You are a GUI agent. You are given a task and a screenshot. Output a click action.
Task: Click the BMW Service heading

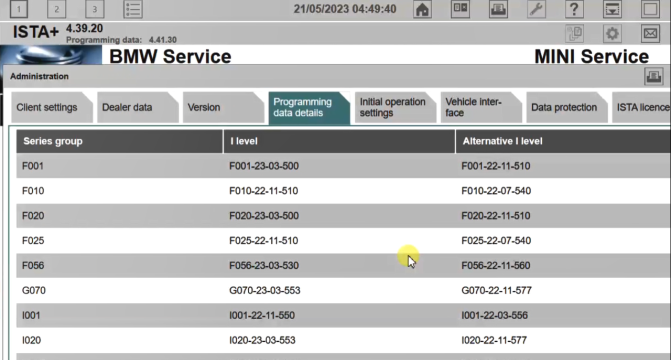pyautogui.click(x=170, y=57)
